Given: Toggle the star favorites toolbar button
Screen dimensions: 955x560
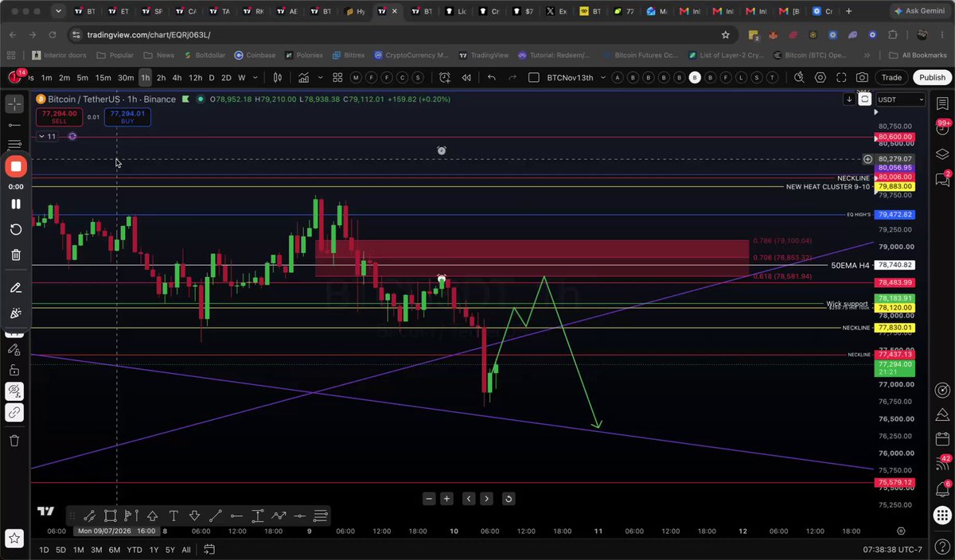Looking at the screenshot, I should 14,539.
